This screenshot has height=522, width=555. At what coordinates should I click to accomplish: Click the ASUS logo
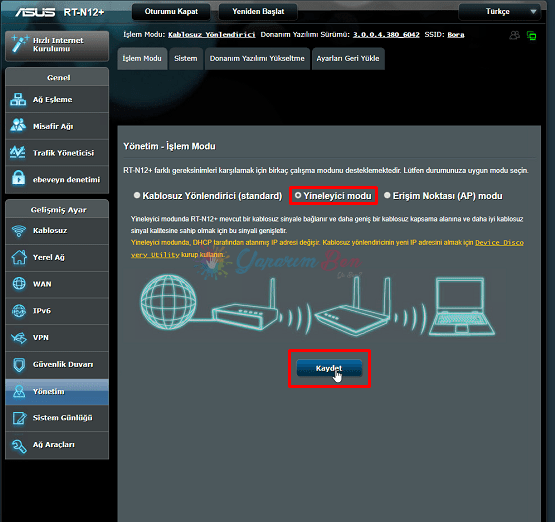coord(35,12)
